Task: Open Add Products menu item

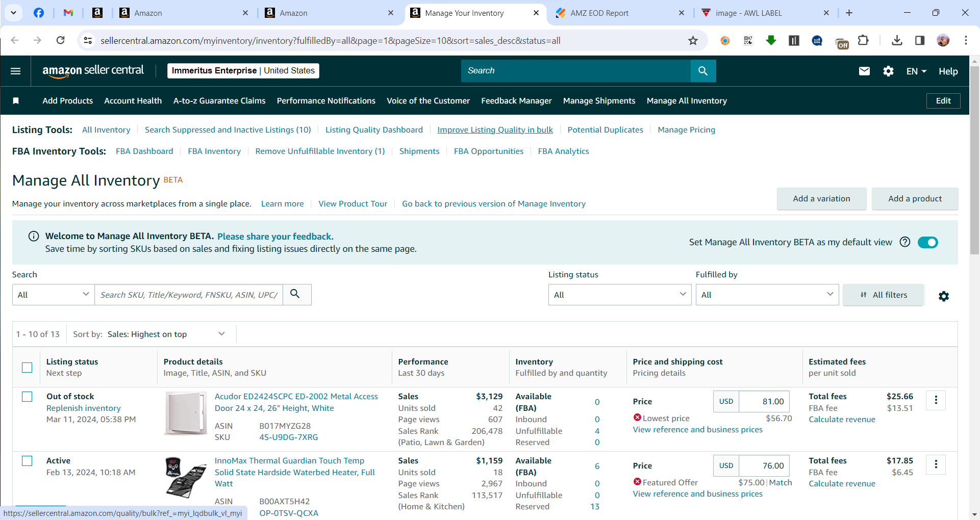Action: (x=68, y=101)
